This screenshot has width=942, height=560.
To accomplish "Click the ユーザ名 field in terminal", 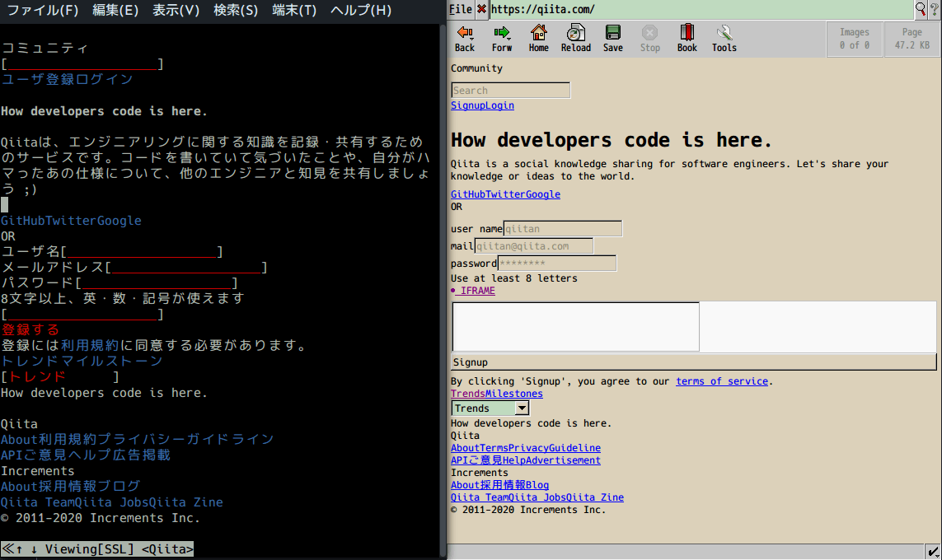I will (x=142, y=251).
